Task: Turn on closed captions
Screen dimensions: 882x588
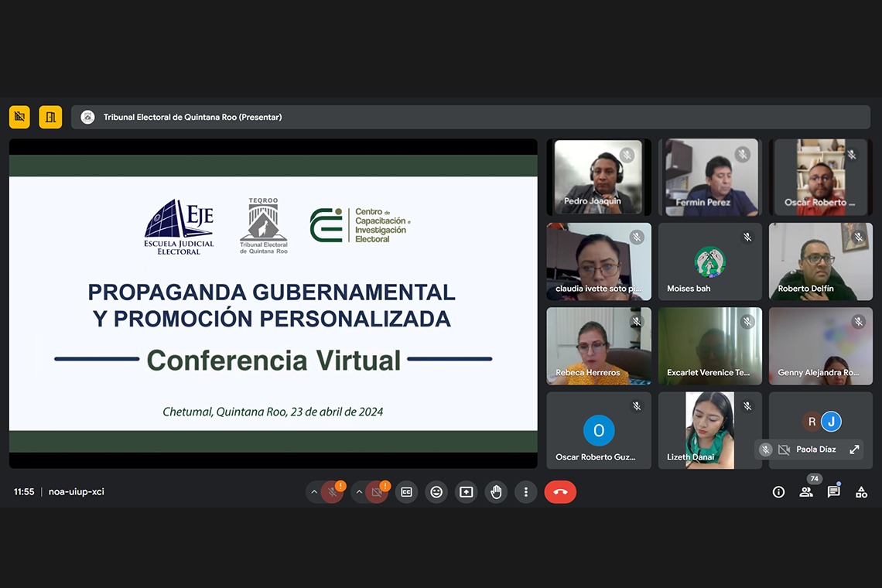Action: point(406,492)
